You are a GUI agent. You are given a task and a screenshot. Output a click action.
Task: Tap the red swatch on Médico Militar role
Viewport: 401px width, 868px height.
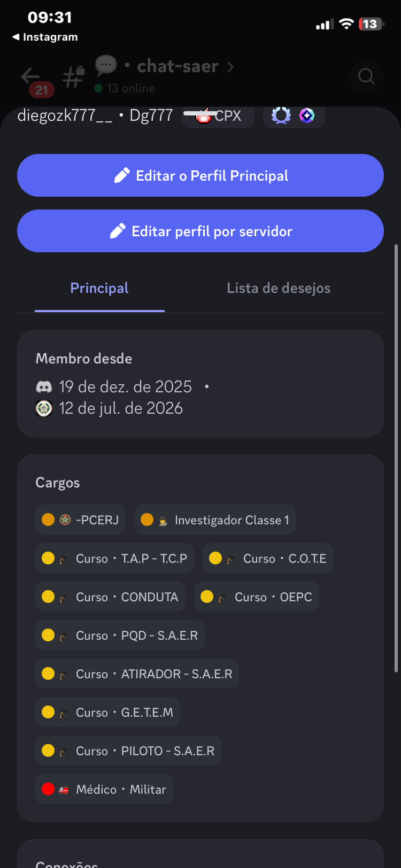click(x=48, y=789)
